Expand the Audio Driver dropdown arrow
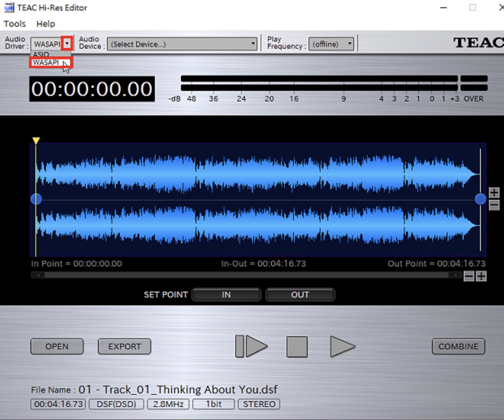This screenshot has height=420, width=504. pyautogui.click(x=67, y=43)
